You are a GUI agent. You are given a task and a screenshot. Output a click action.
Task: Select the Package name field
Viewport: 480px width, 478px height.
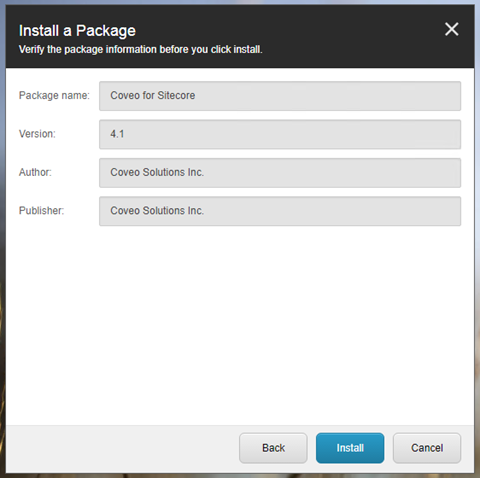[x=280, y=96]
